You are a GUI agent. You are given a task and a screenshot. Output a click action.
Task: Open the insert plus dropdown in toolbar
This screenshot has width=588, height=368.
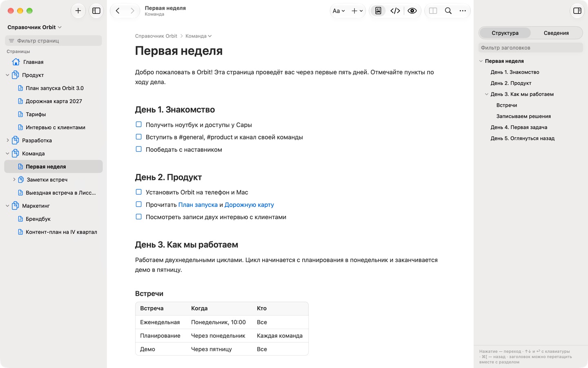(357, 11)
